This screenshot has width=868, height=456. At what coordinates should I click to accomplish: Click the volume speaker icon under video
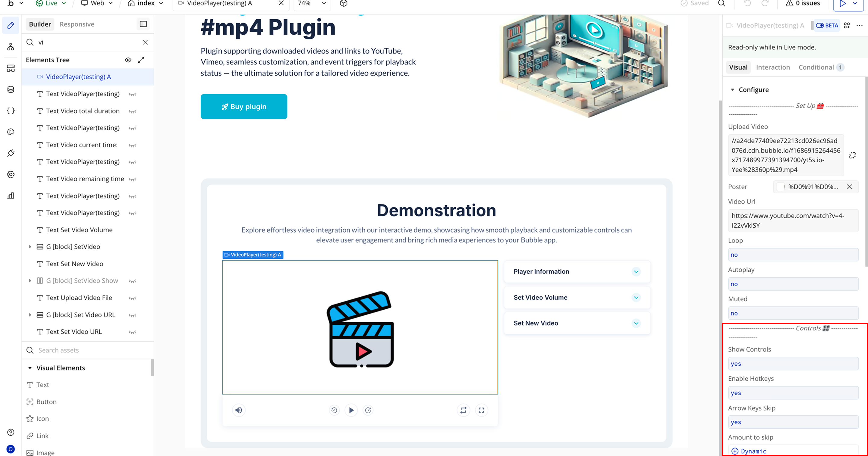(239, 410)
